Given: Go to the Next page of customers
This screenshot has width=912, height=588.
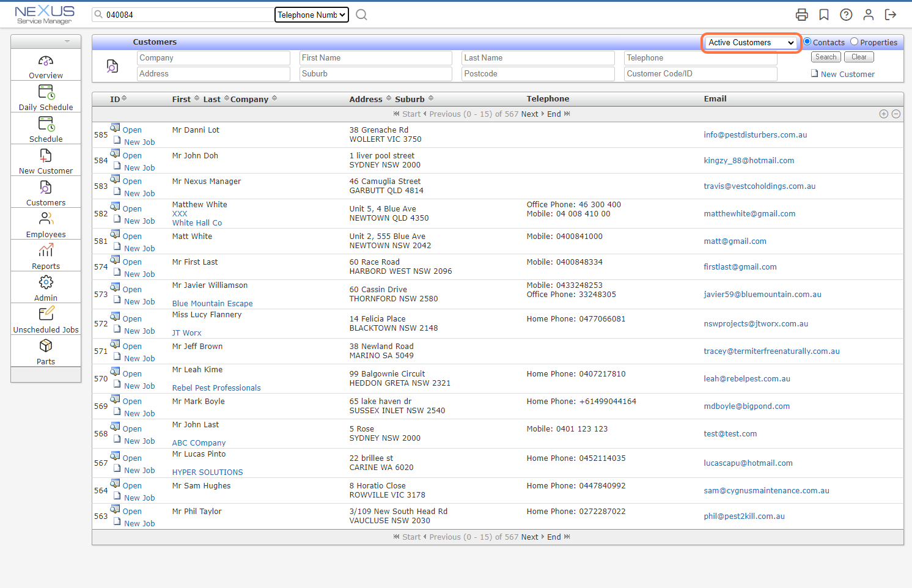Looking at the screenshot, I should [529, 114].
